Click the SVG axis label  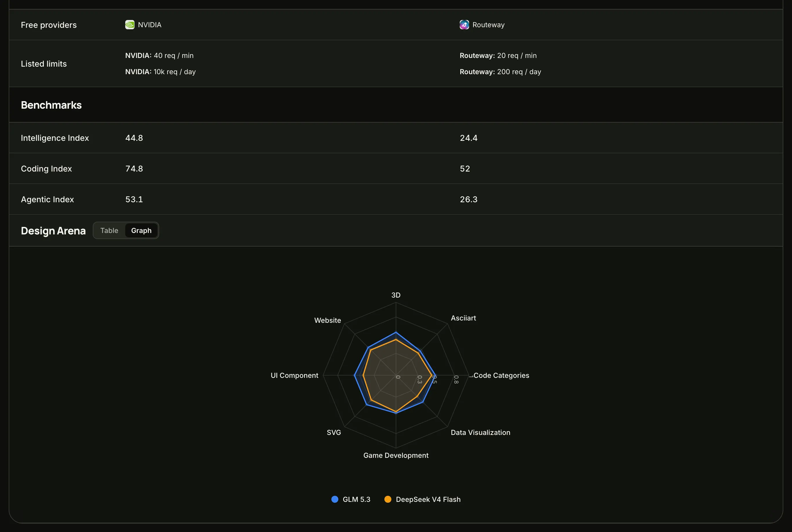click(x=334, y=433)
